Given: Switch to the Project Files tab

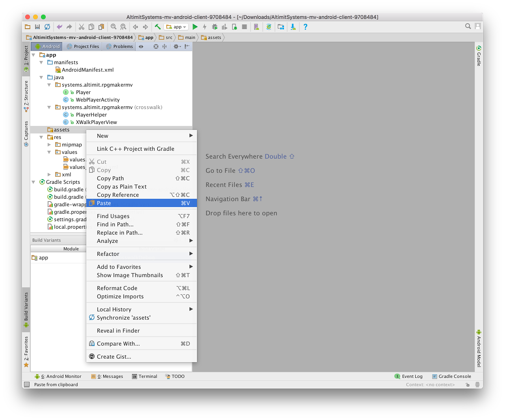Looking at the screenshot, I should (83, 46).
